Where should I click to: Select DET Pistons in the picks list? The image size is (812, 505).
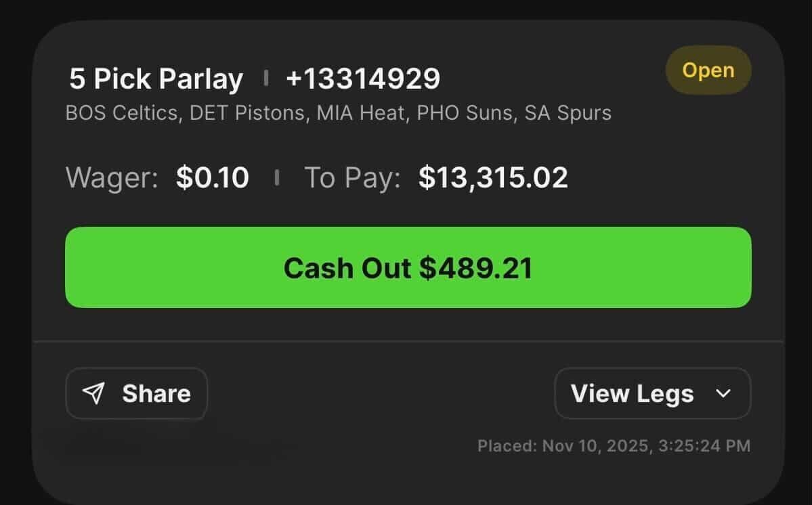pos(247,112)
